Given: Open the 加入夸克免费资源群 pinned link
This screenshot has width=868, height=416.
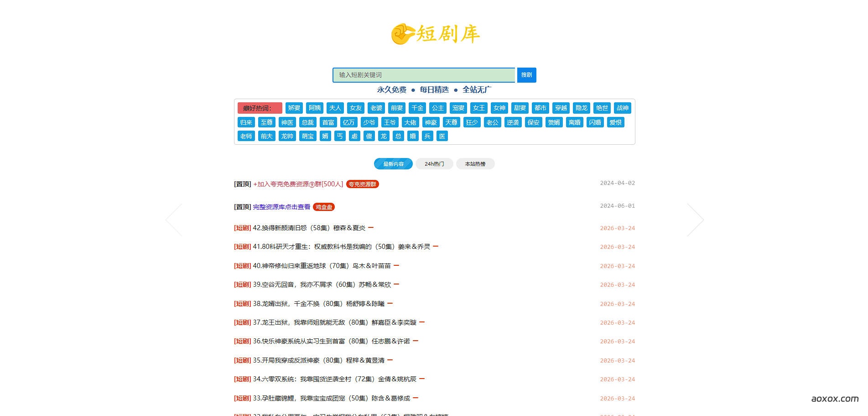Looking at the screenshot, I should pyautogui.click(x=297, y=184).
